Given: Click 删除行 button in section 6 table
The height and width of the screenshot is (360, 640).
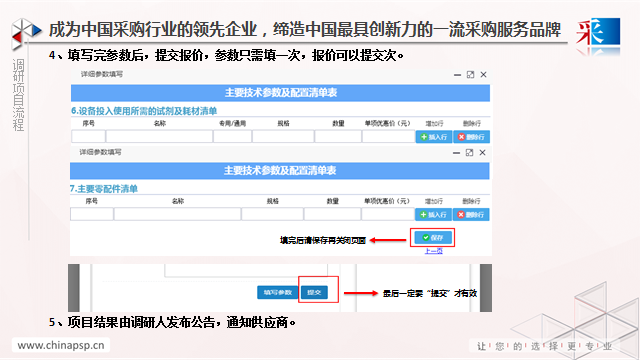Looking at the screenshot, I should 471,137.
